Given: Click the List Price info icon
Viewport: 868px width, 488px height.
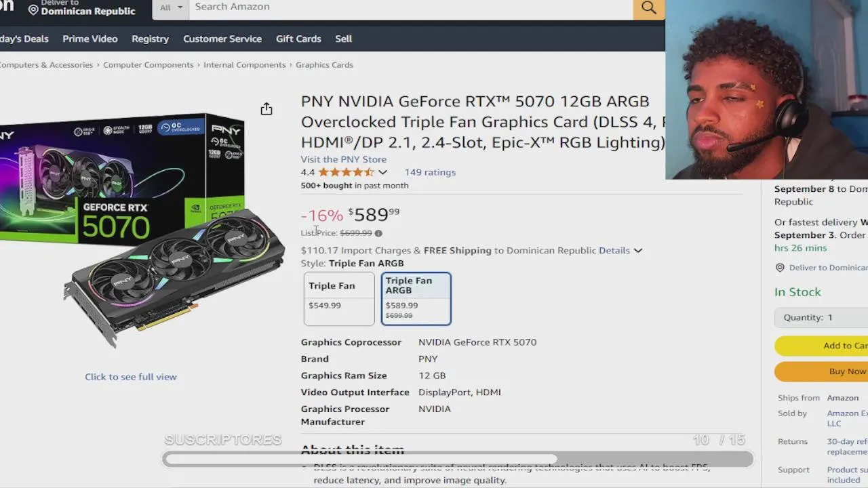Looking at the screenshot, I should (x=378, y=233).
